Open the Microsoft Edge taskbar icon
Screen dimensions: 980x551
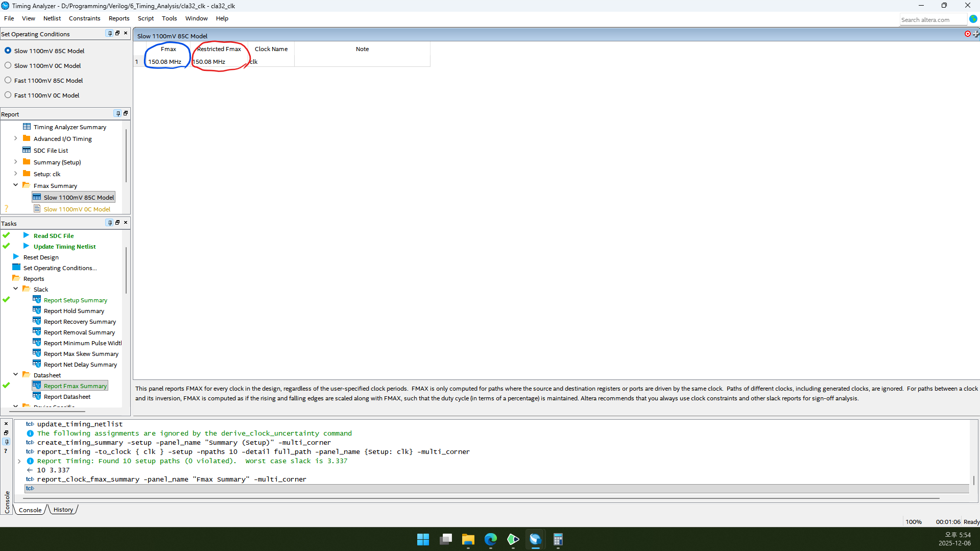pos(490,539)
